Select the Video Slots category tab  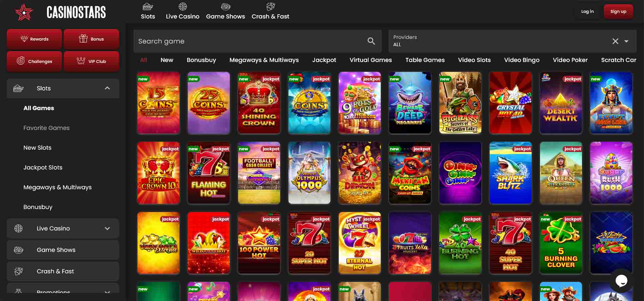[474, 60]
